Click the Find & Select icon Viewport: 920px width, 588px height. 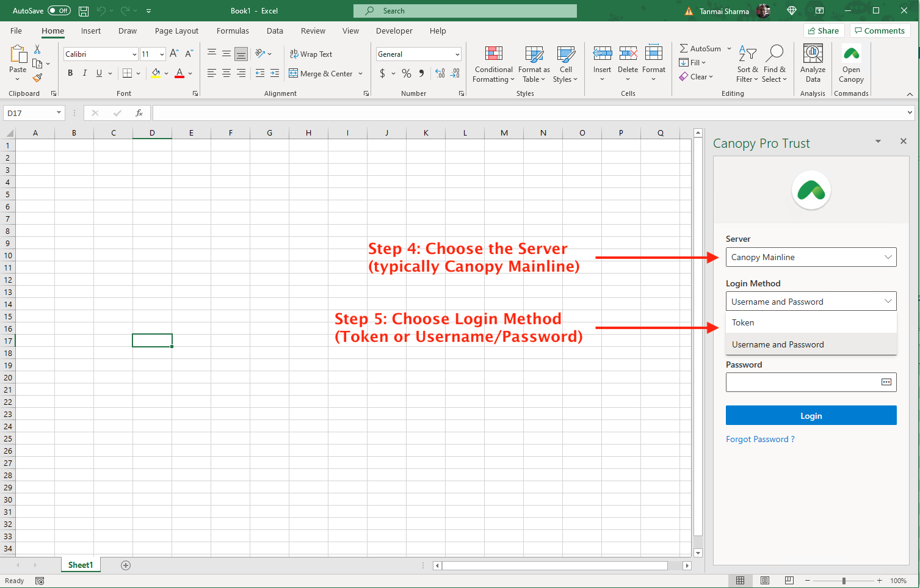(774, 54)
